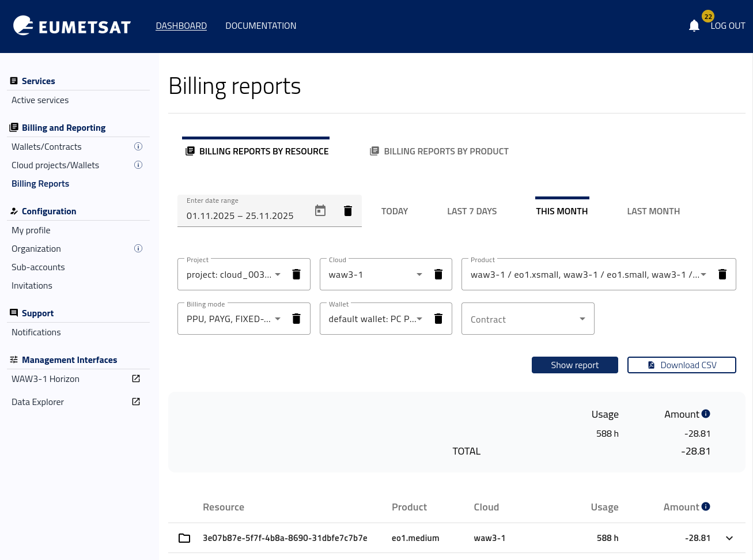Download the report as CSV

[682, 365]
